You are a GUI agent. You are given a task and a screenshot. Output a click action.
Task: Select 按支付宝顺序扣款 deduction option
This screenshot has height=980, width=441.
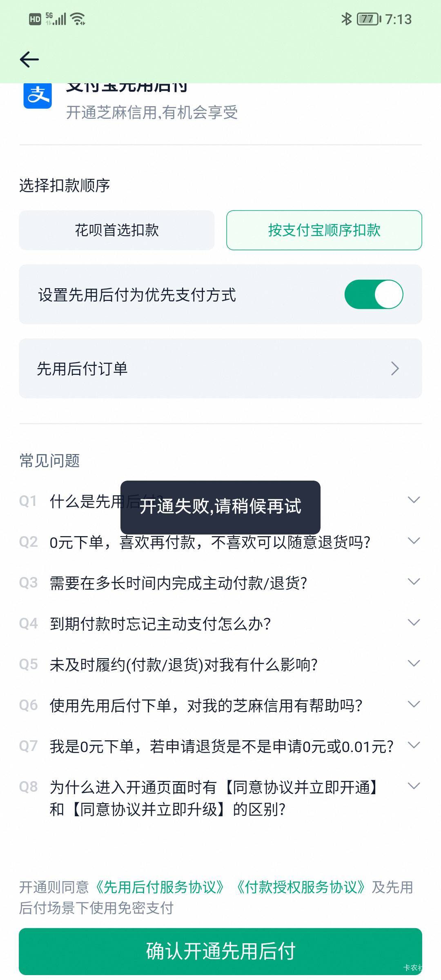[x=324, y=230]
